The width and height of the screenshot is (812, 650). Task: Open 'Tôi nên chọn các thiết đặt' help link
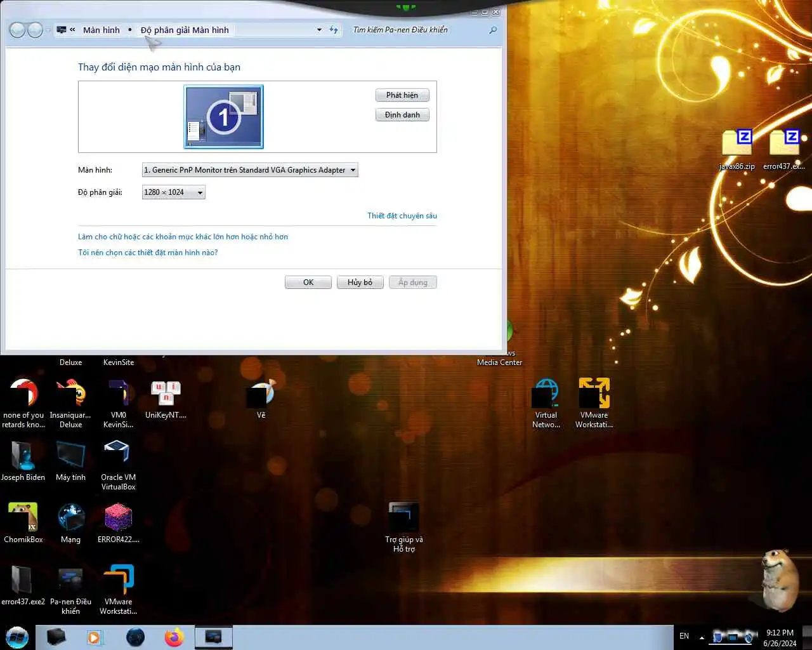(x=148, y=253)
